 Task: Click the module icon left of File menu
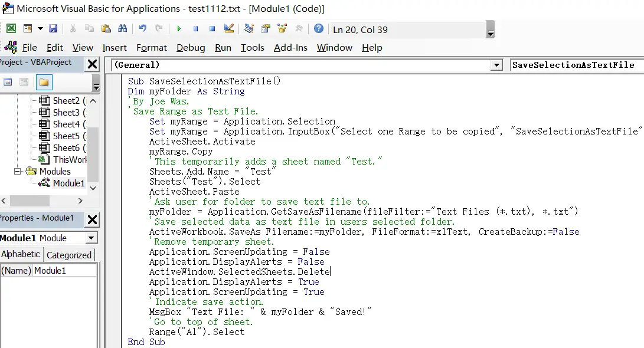11,47
